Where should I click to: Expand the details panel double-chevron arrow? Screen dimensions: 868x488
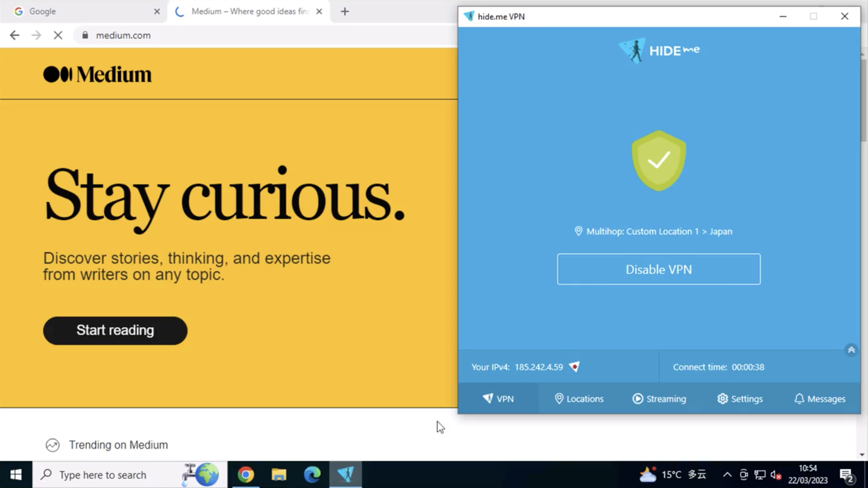(x=851, y=350)
